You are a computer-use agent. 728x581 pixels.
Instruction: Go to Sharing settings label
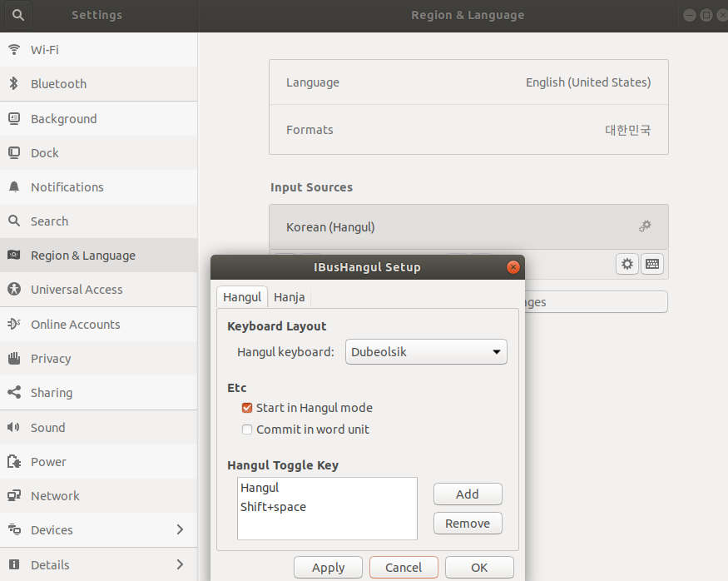[x=52, y=393]
